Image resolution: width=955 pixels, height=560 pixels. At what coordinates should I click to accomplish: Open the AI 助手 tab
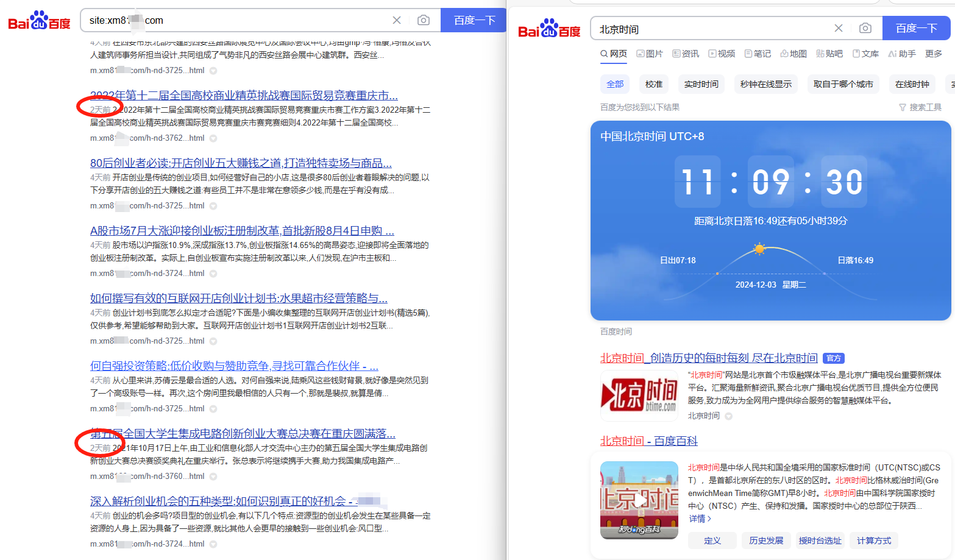(x=902, y=54)
